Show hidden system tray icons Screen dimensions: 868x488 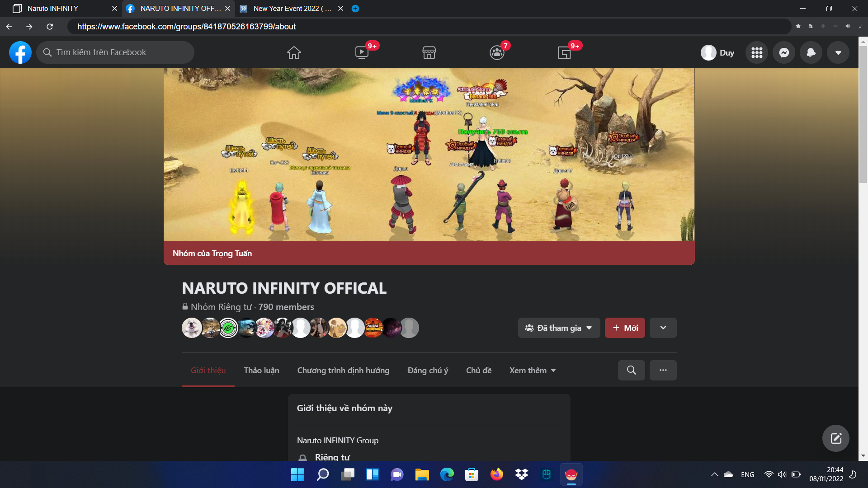pos(714,474)
